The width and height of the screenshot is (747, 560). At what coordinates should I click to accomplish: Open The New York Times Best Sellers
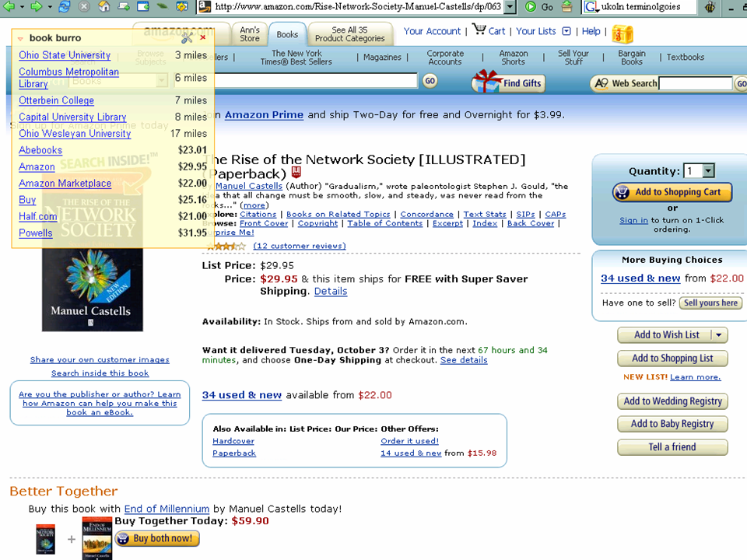296,57
